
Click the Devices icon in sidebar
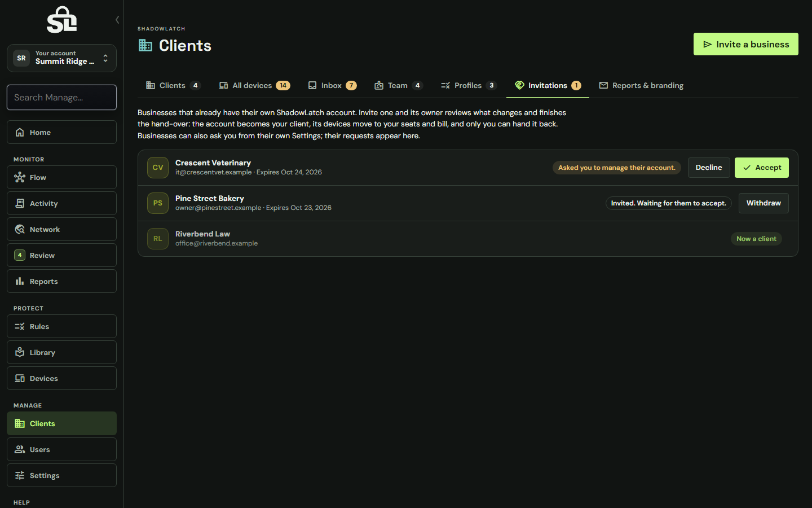[20, 378]
